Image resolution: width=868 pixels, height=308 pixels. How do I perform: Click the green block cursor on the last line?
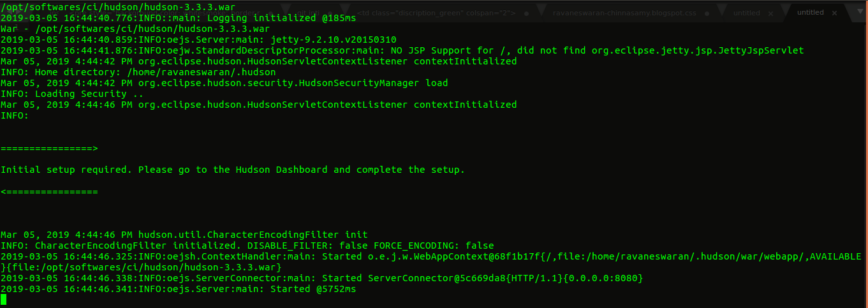(3, 300)
